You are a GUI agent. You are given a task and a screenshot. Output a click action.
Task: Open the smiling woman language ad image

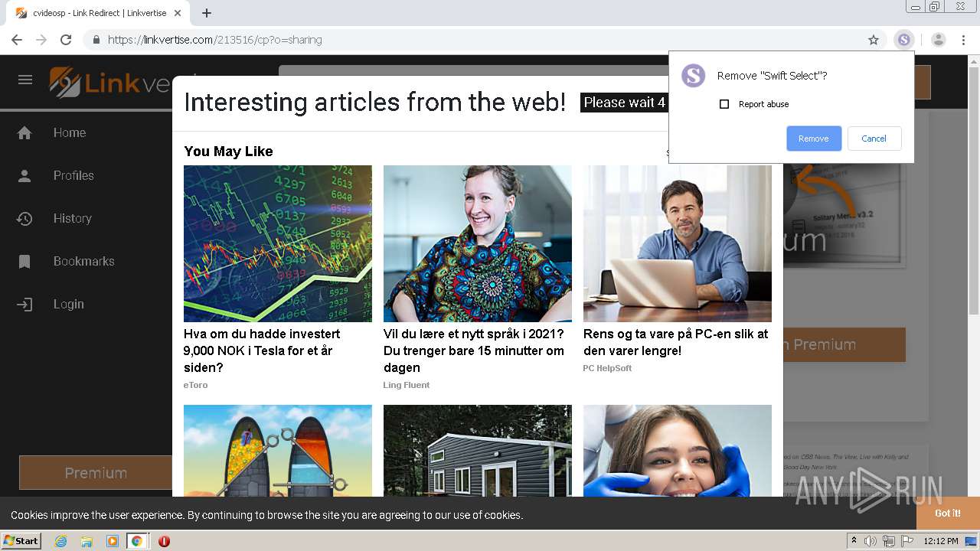478,243
